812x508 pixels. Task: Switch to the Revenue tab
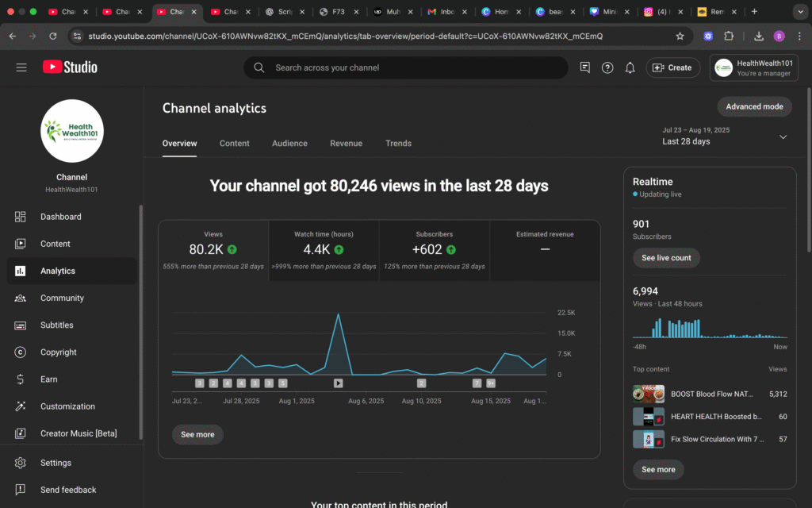click(346, 144)
